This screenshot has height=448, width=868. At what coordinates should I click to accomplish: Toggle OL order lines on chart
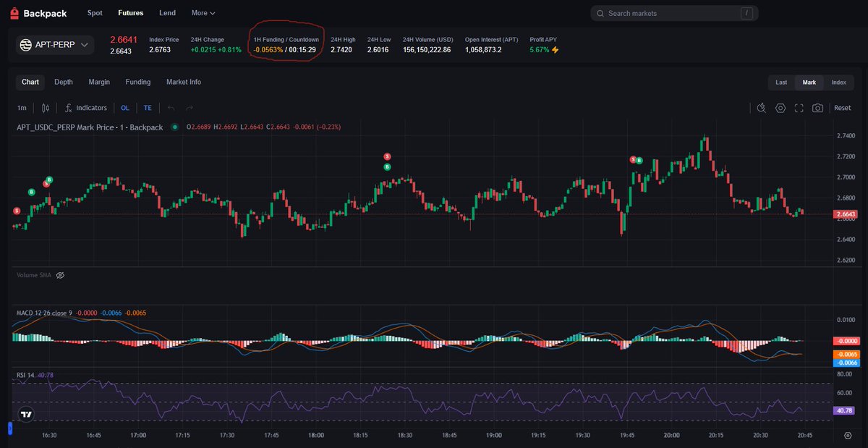125,108
